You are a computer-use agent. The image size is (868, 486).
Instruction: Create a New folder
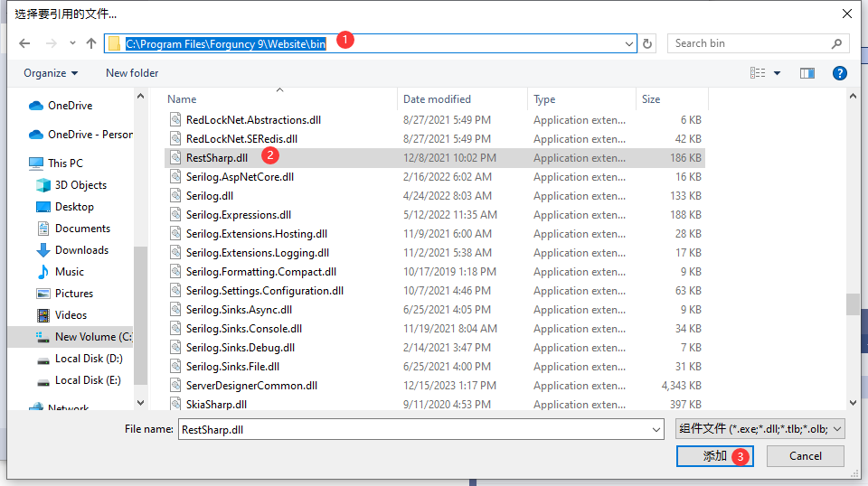click(132, 73)
